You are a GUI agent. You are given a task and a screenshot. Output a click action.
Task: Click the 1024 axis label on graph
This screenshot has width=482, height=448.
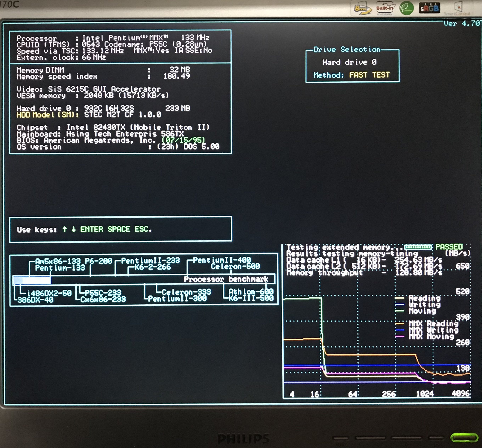click(x=425, y=393)
